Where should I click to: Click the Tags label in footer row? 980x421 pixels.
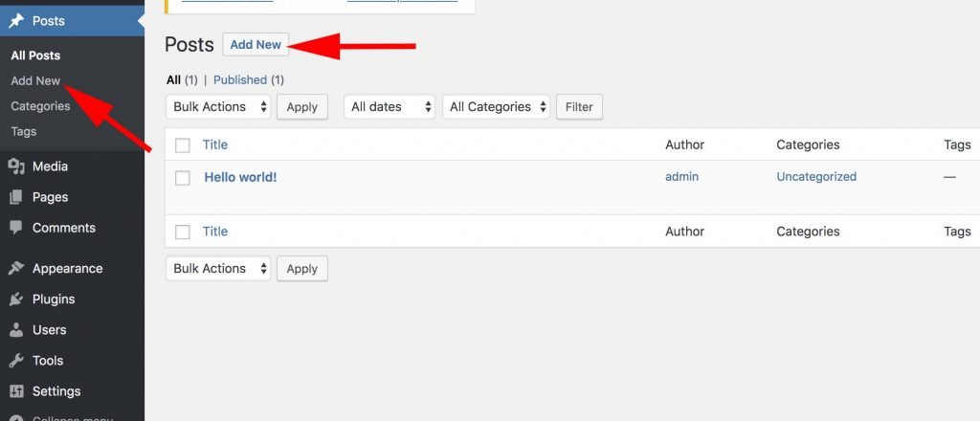[x=957, y=232]
